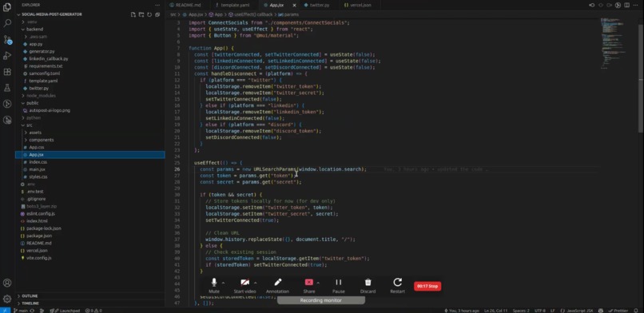Open the Search view in activity bar
Image resolution: width=644 pixels, height=313 pixels.
point(7,23)
